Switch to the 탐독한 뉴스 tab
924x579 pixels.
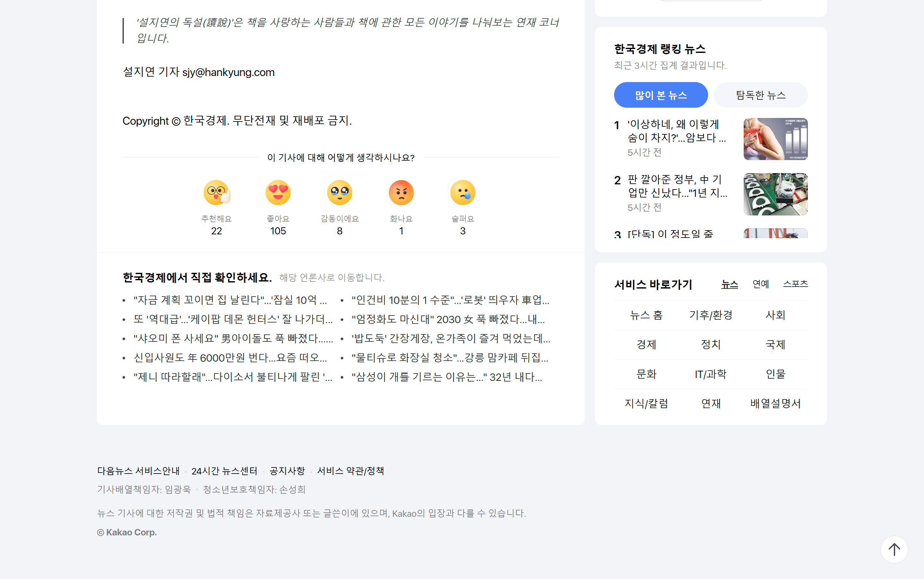[760, 95]
